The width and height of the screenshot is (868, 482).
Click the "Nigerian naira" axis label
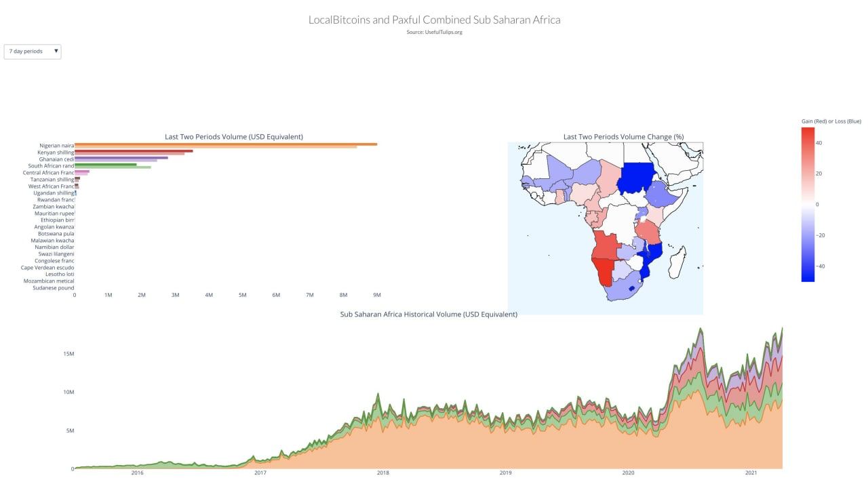tap(57, 146)
